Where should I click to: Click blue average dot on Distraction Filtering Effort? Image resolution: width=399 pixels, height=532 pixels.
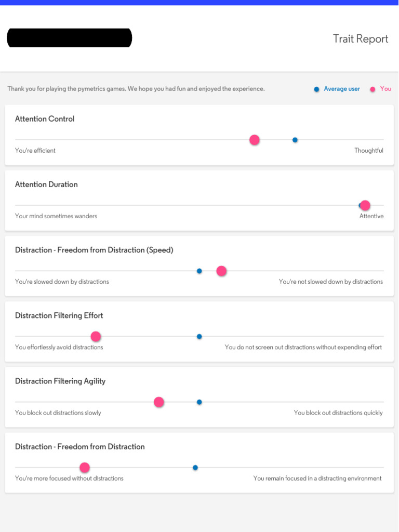199,337
